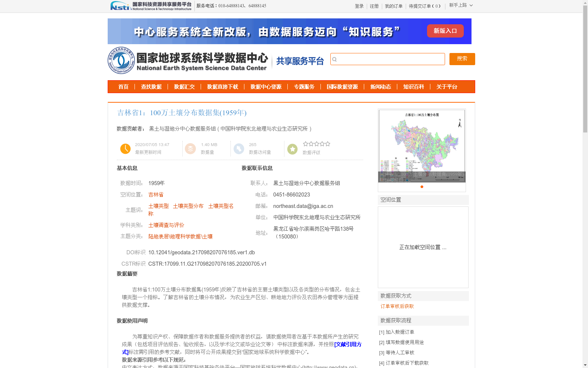Focus the search input field

coord(388,59)
